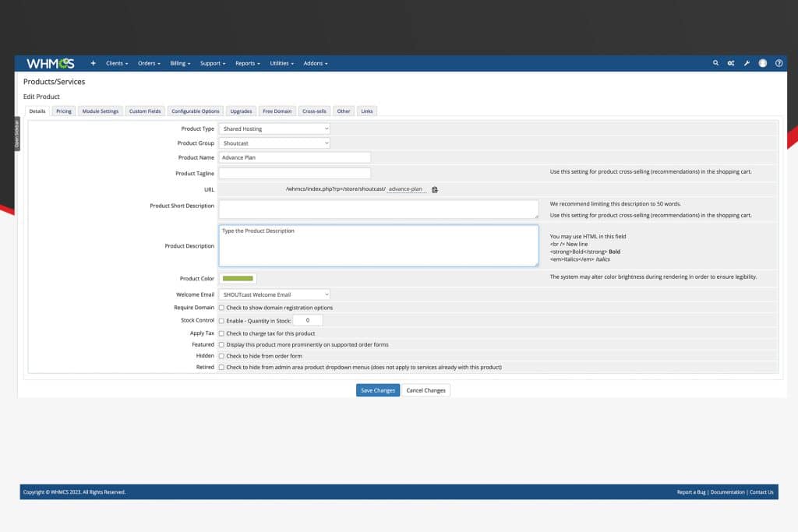The image size is (798, 532).
Task: Click the Quantity in Stock field
Action: [307, 320]
